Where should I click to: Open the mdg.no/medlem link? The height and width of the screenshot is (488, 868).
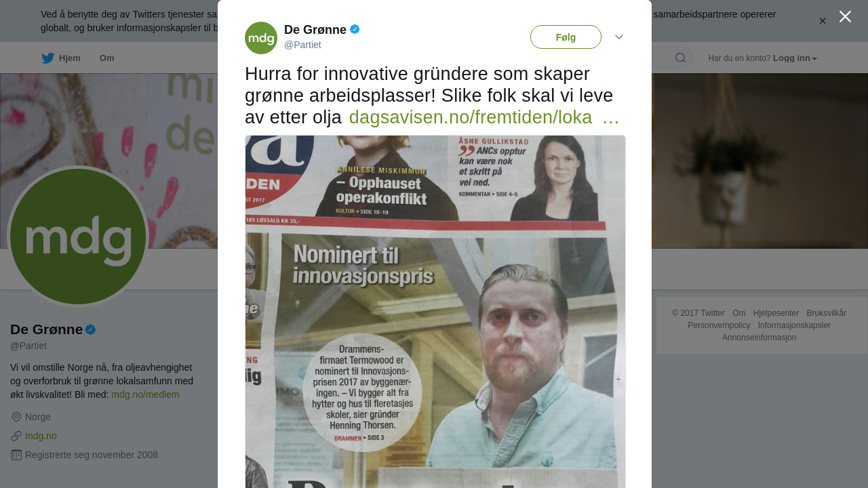pyautogui.click(x=145, y=394)
